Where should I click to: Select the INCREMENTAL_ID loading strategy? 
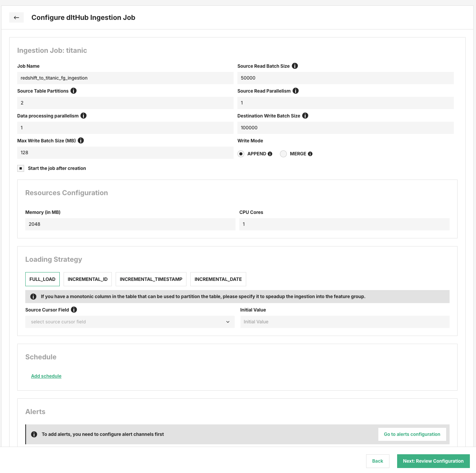[x=87, y=279]
